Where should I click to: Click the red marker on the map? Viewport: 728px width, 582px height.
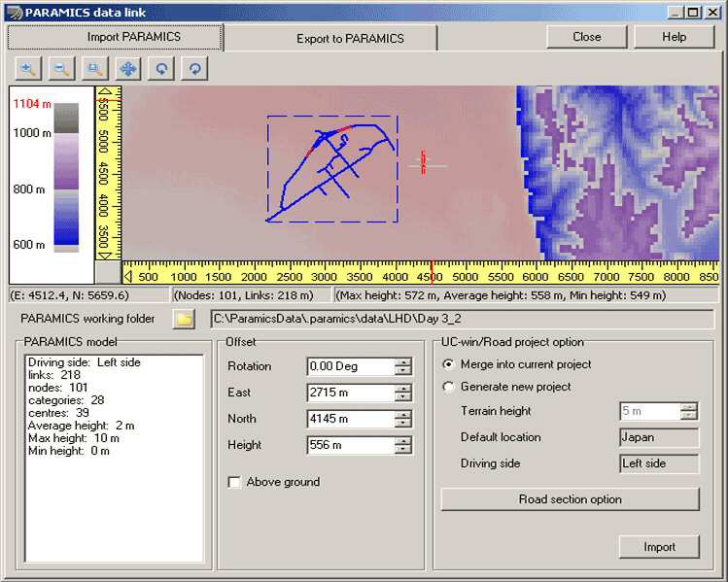tap(423, 163)
